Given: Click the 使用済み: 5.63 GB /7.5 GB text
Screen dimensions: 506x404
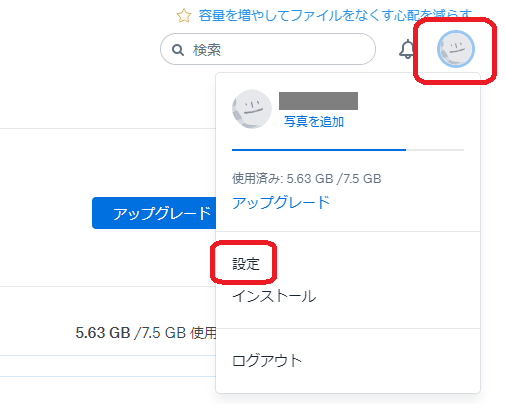Looking at the screenshot, I should click(306, 179).
